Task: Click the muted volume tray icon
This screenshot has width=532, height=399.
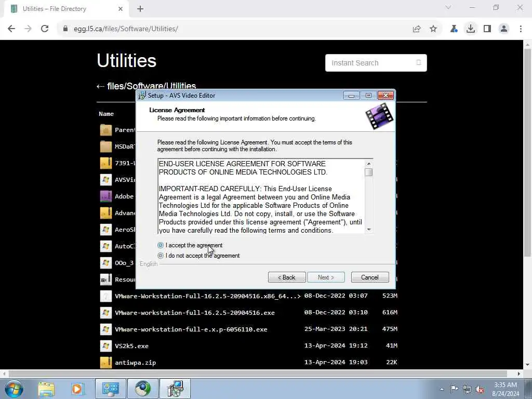Action: point(480,389)
